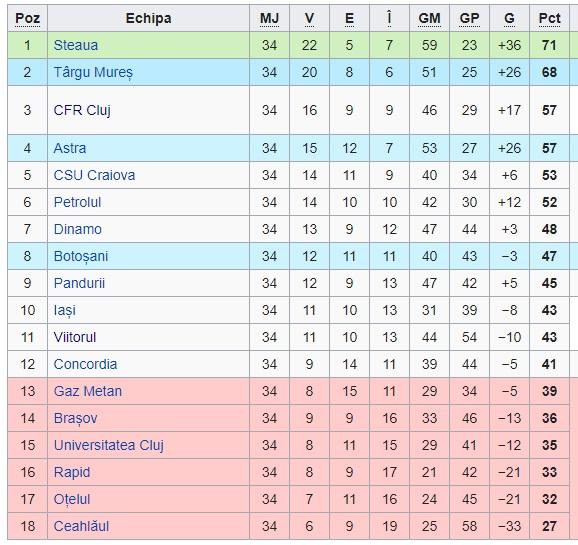Follow the Oțelul team link
Viewport: 578px width, 545px height.
pyautogui.click(x=72, y=499)
